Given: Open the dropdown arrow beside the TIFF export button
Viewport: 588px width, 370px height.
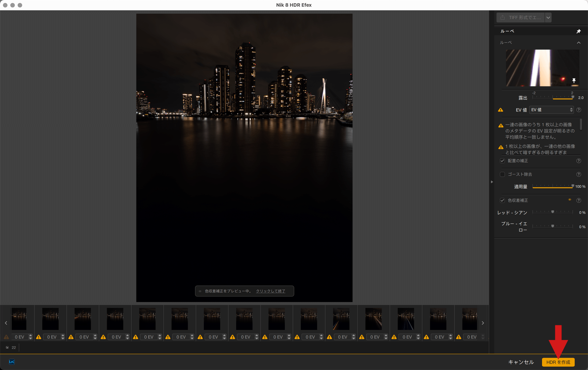Looking at the screenshot, I should pos(548,18).
